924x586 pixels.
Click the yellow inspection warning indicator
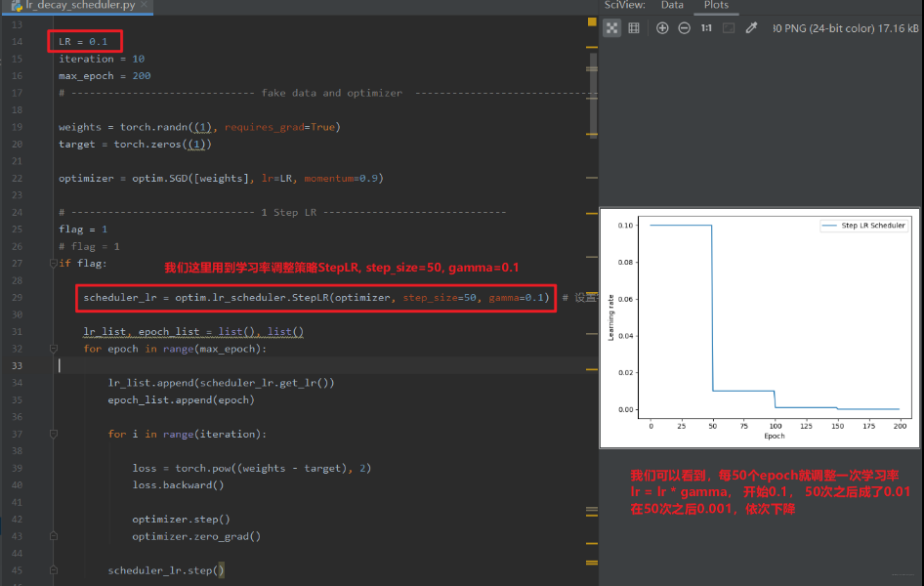[x=592, y=21]
